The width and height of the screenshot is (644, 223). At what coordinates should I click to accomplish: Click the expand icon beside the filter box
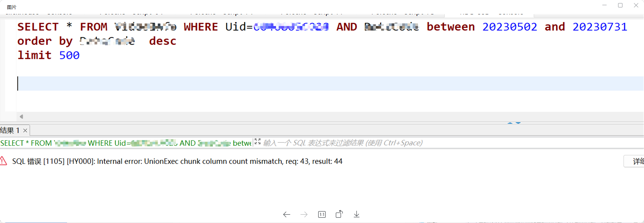(x=258, y=142)
